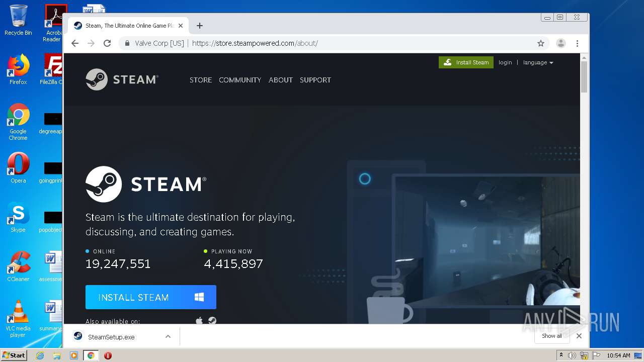Screen dimensions: 644x362
Task: Click the SteamOS download icon
Action: (x=212, y=321)
